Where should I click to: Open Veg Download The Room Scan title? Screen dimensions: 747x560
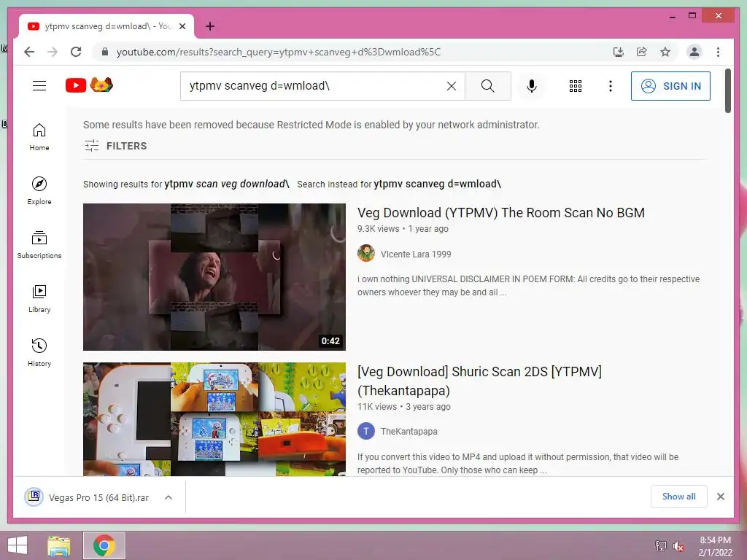500,212
